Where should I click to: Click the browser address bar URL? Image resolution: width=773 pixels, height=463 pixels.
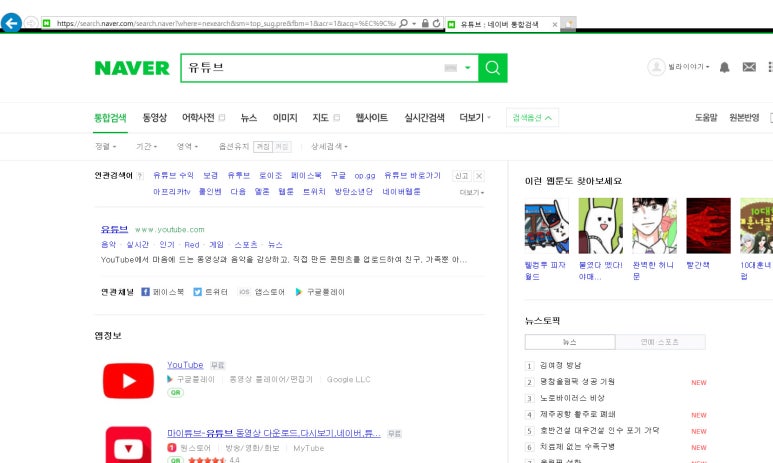225,23
